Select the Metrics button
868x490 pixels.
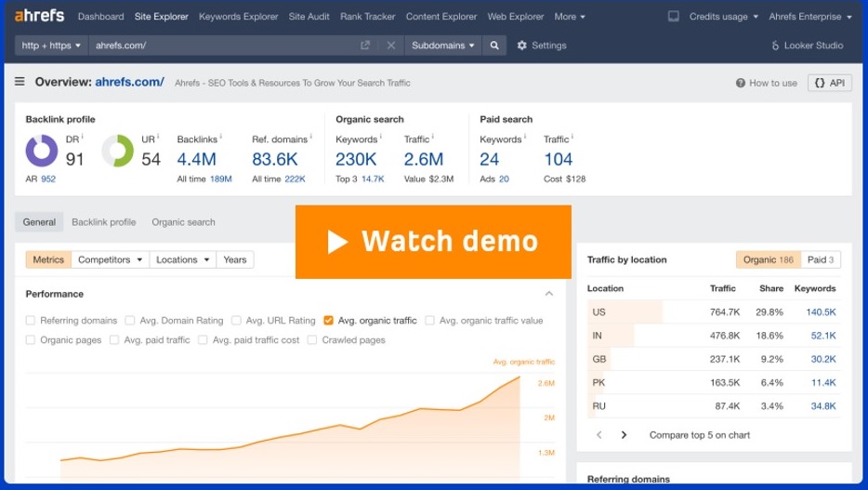[48, 259]
